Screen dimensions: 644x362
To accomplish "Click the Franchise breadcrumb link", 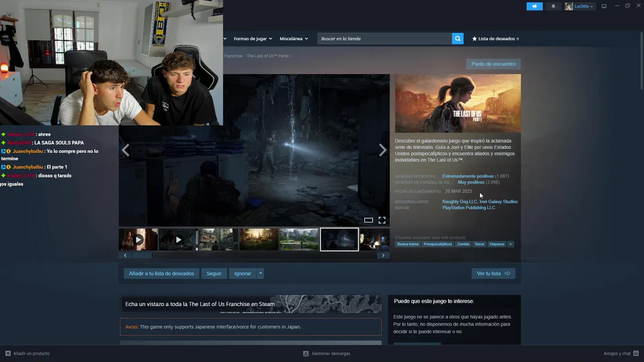I will (233, 56).
